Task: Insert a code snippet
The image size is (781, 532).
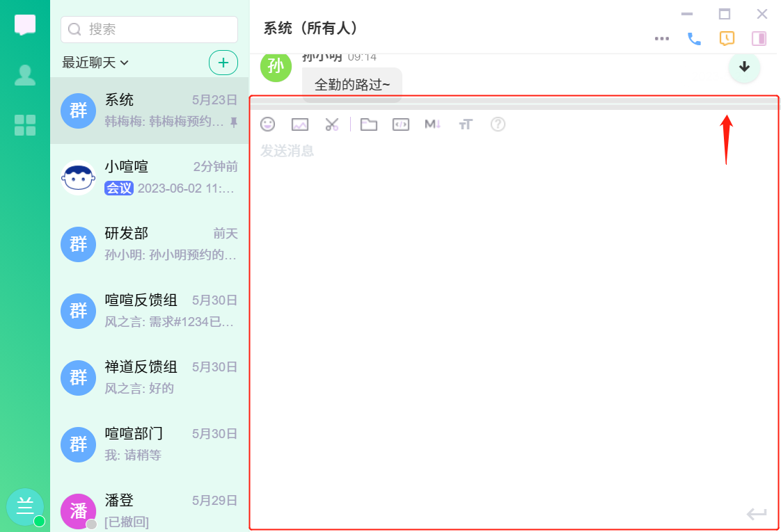Action: 401,124
